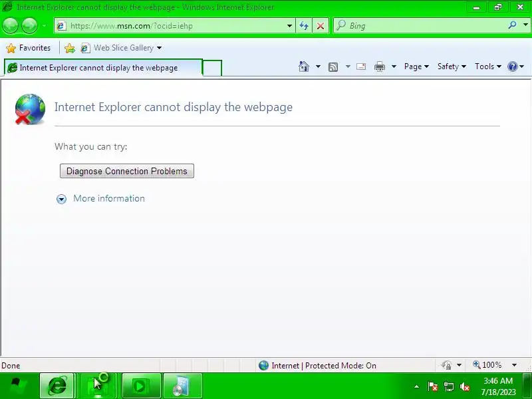Open a new blank tab

point(212,68)
